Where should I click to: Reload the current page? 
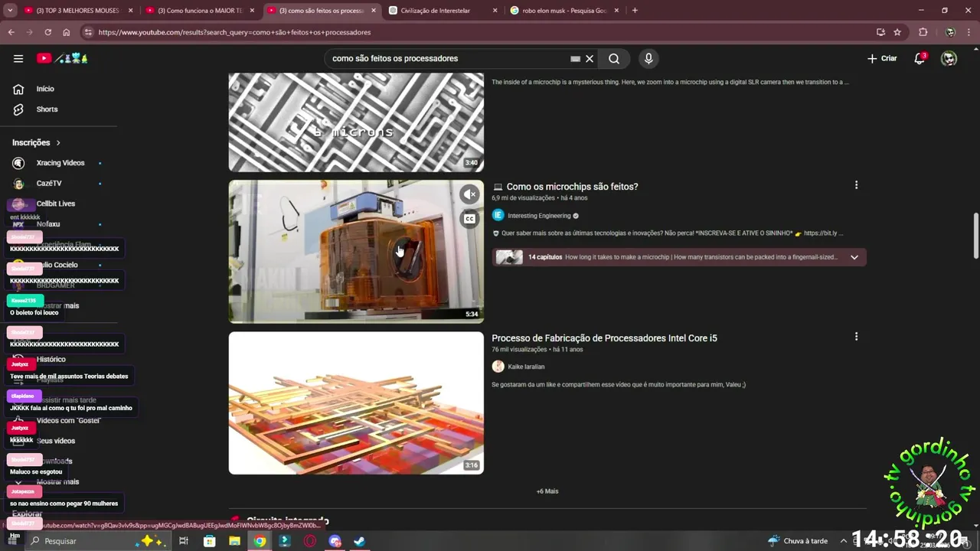tap(47, 32)
